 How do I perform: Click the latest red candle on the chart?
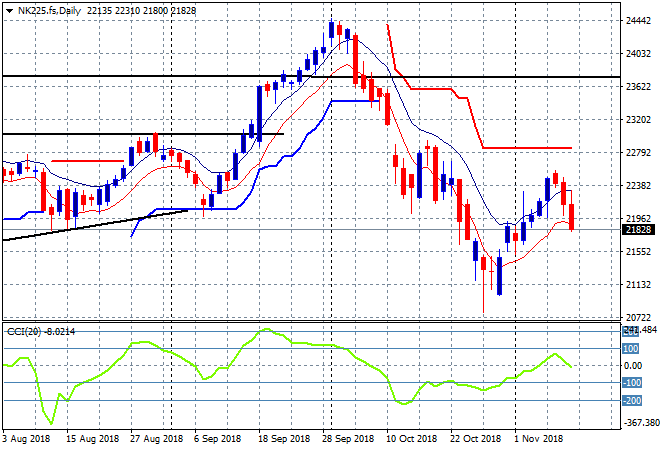(572, 216)
